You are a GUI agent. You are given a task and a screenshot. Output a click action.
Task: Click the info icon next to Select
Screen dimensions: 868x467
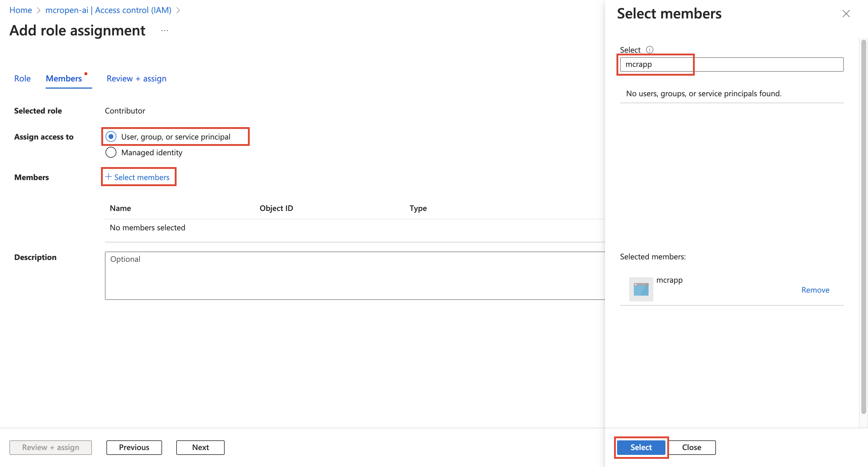pos(649,50)
